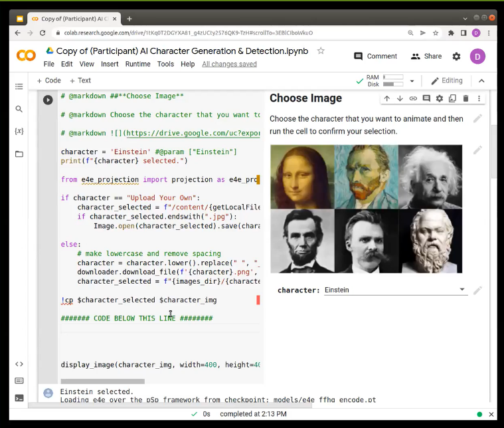Viewport: 504px width, 428px height.
Task: Bookmark this page star in address bar
Action: tap(435, 33)
